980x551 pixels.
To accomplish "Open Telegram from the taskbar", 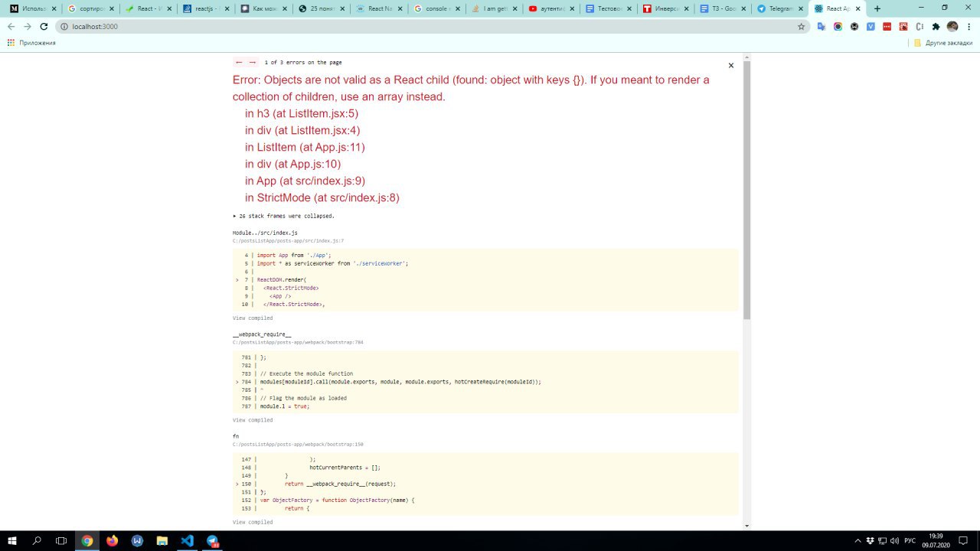I will (212, 540).
